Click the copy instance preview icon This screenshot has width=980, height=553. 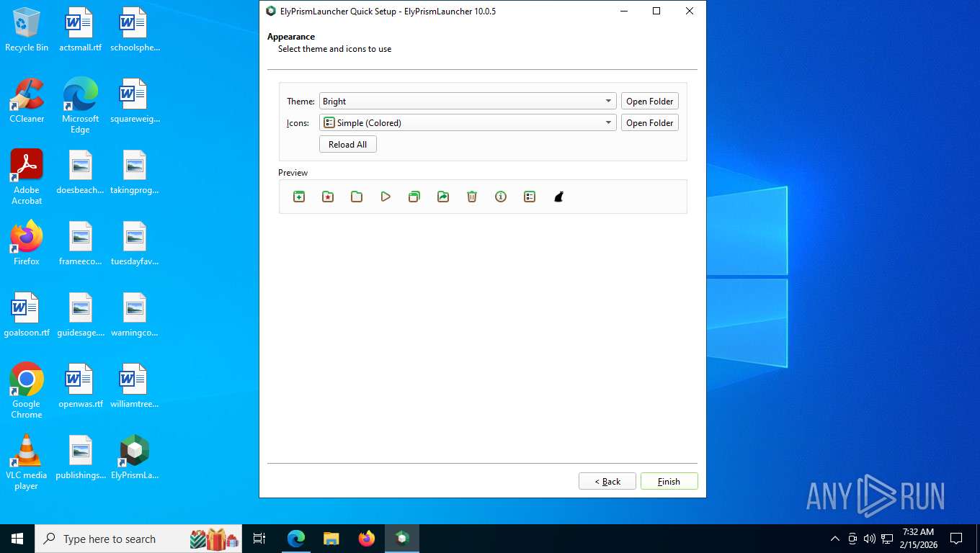pos(414,197)
